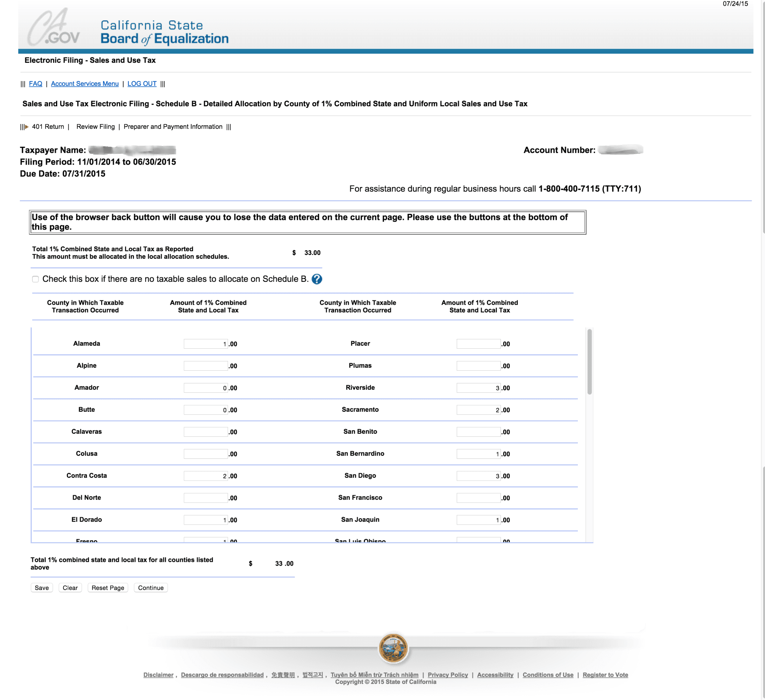Click the Contra Costa amount field
The width and height of the screenshot is (765, 700).
point(206,476)
